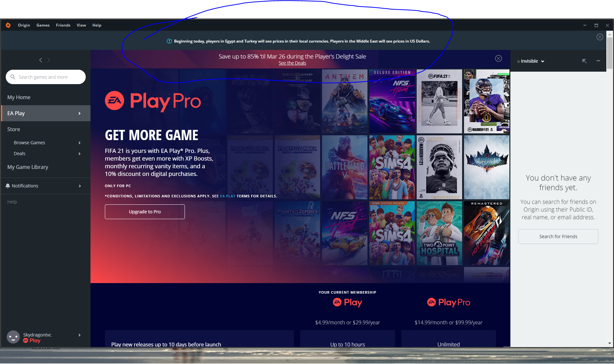The height and width of the screenshot is (364, 614).
Task: Click the $4.99/month or $29.99/year price text
Action: pos(347,322)
